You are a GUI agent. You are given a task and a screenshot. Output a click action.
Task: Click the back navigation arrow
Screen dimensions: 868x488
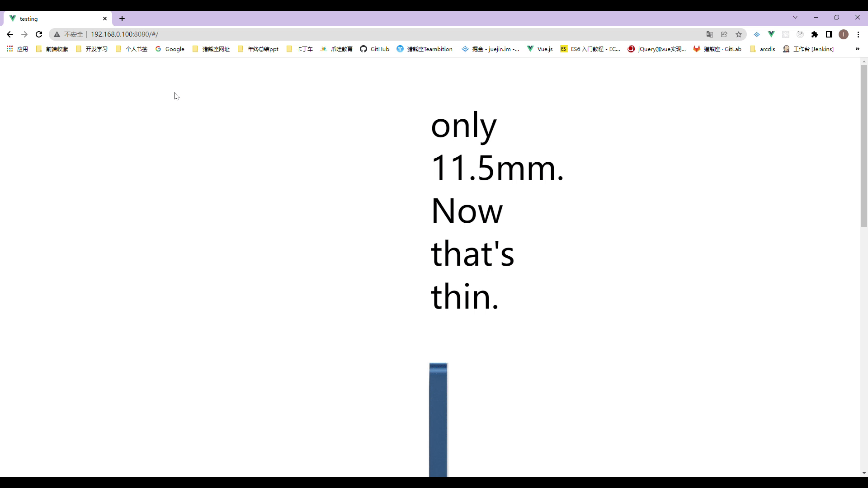tap(9, 34)
